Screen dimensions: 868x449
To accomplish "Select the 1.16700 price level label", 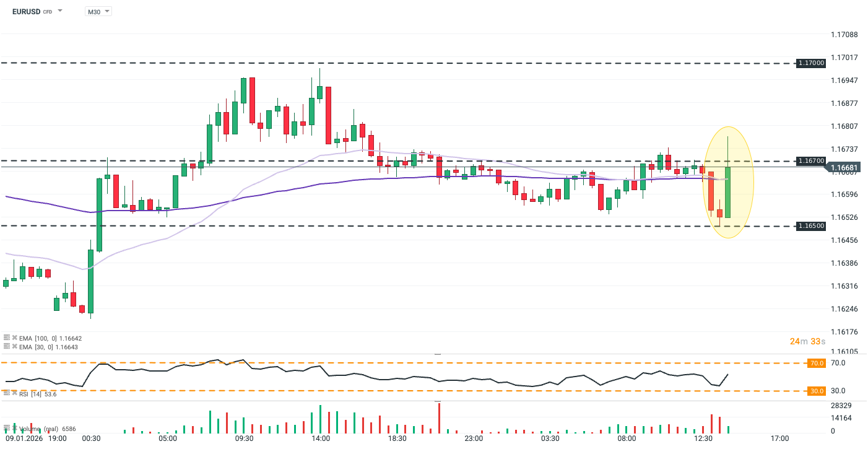I will [811, 161].
